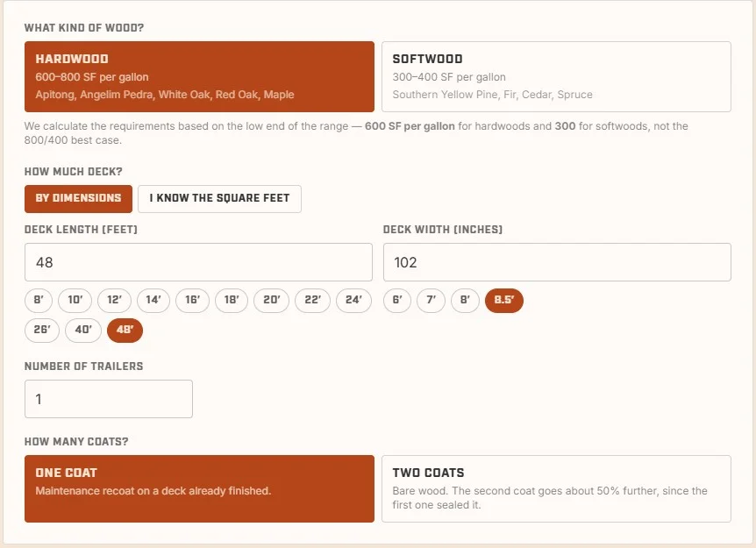Click the active 8.5' width chip
Screen dimensions: 756x548
pyautogui.click(x=503, y=300)
